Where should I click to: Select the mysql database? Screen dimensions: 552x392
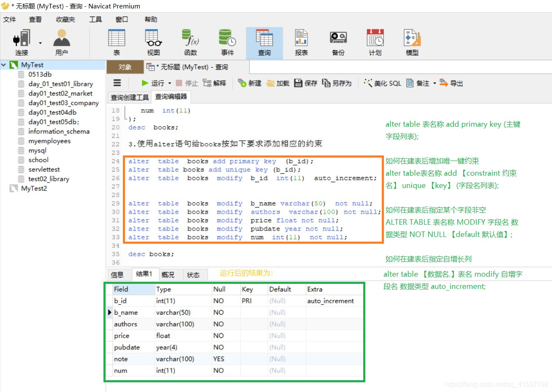[37, 150]
